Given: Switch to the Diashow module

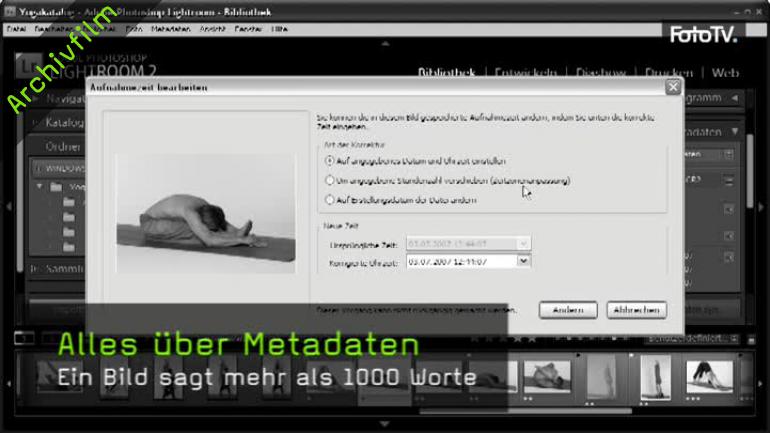Looking at the screenshot, I should 601,73.
